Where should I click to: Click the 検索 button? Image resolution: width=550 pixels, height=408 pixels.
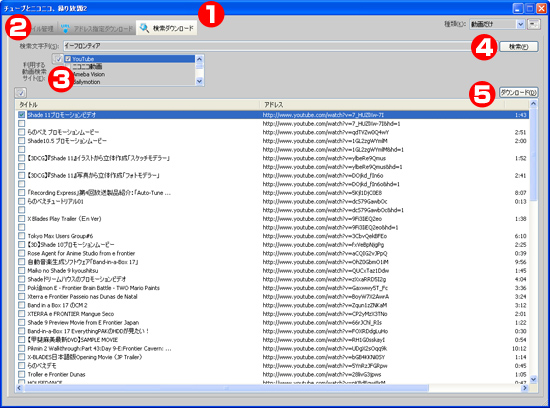(518, 47)
